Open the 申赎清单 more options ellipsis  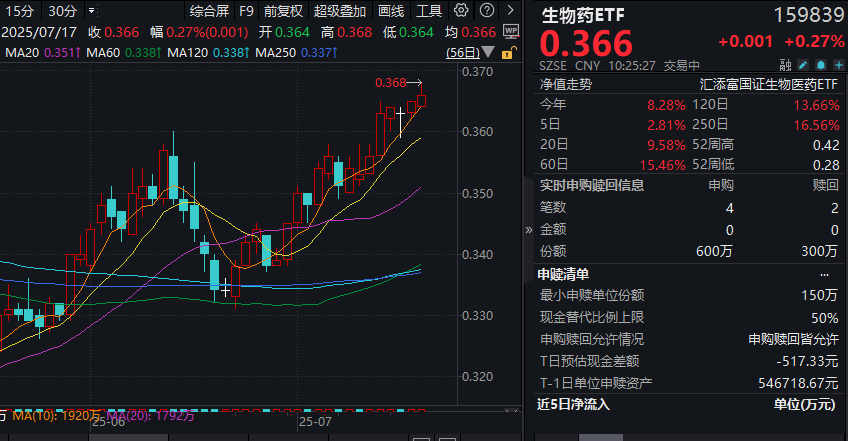pyautogui.click(x=824, y=275)
